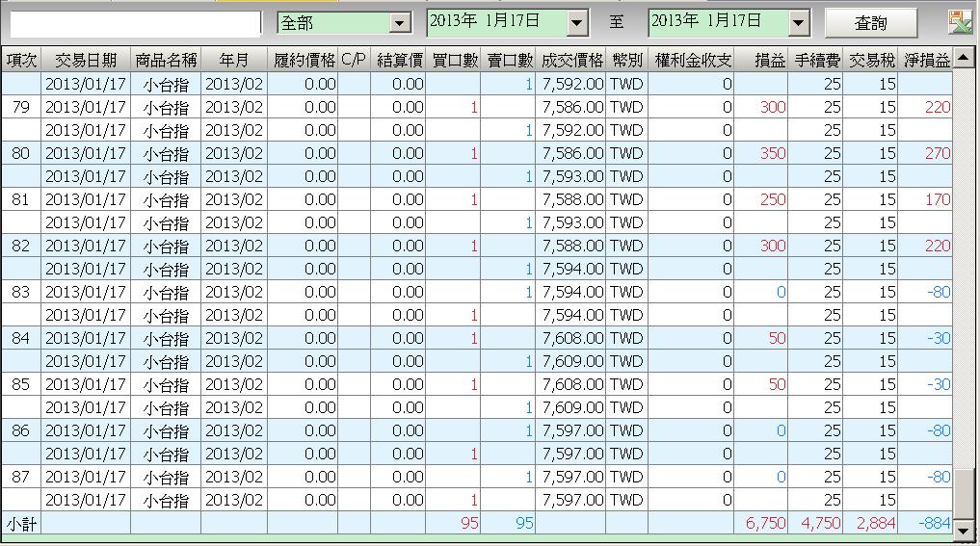
Task: Click price 7,608.00 in row 85
Action: [572, 384]
